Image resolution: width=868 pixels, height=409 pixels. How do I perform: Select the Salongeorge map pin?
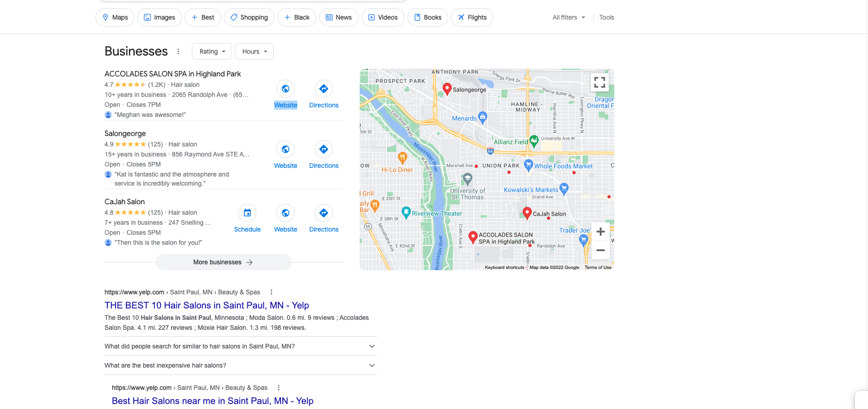click(x=447, y=89)
